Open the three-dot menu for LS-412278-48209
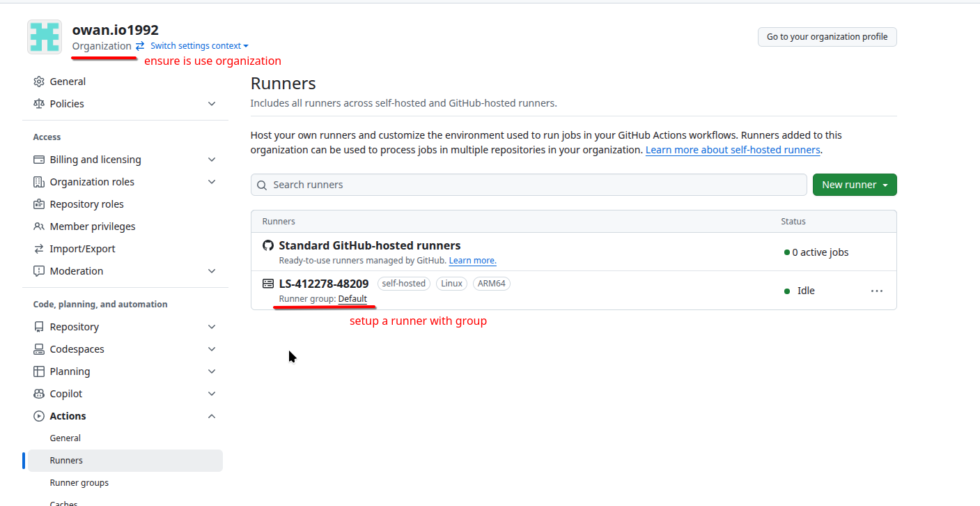The width and height of the screenshot is (980, 506). tap(876, 291)
